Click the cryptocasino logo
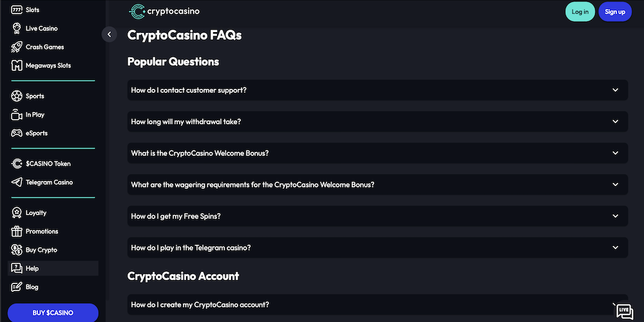Image resolution: width=644 pixels, height=322 pixels. tap(164, 11)
